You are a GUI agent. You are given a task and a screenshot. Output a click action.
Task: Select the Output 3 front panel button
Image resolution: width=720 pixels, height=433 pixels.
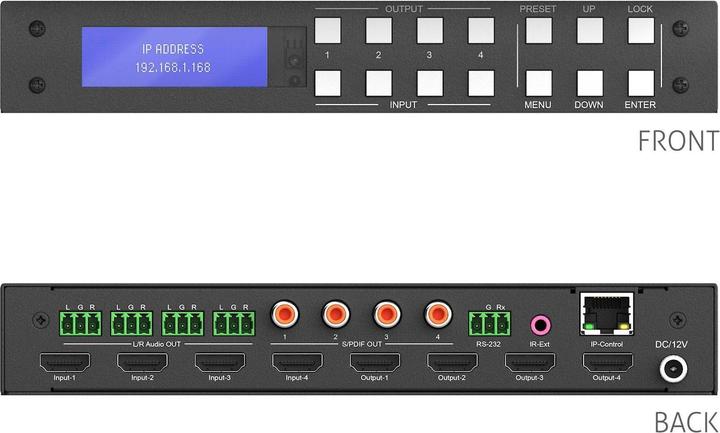[x=430, y=30]
